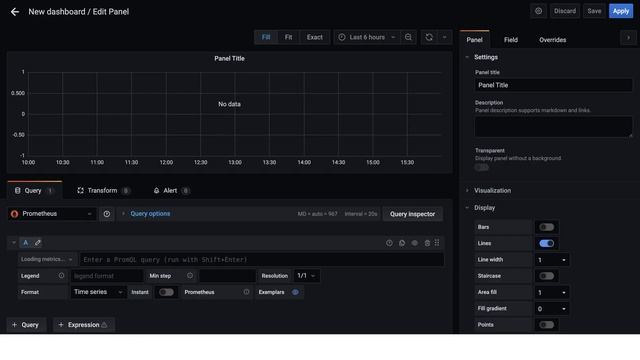Click the warning icon on Expression button
Screen dimensions: 640x360
tap(104, 325)
